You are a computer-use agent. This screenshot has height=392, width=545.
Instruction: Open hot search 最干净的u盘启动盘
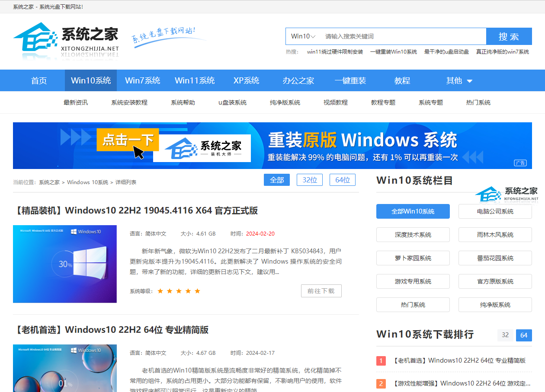pos(446,52)
